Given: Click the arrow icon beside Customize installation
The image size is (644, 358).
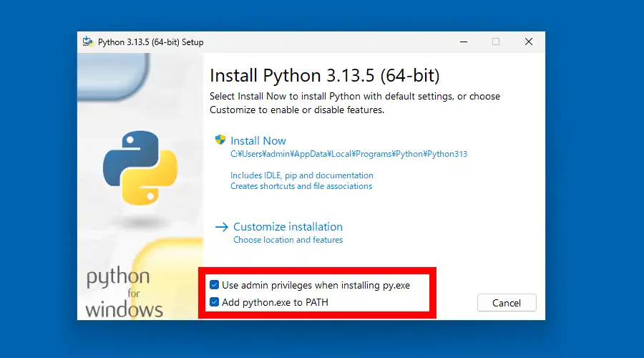Looking at the screenshot, I should pyautogui.click(x=222, y=227).
